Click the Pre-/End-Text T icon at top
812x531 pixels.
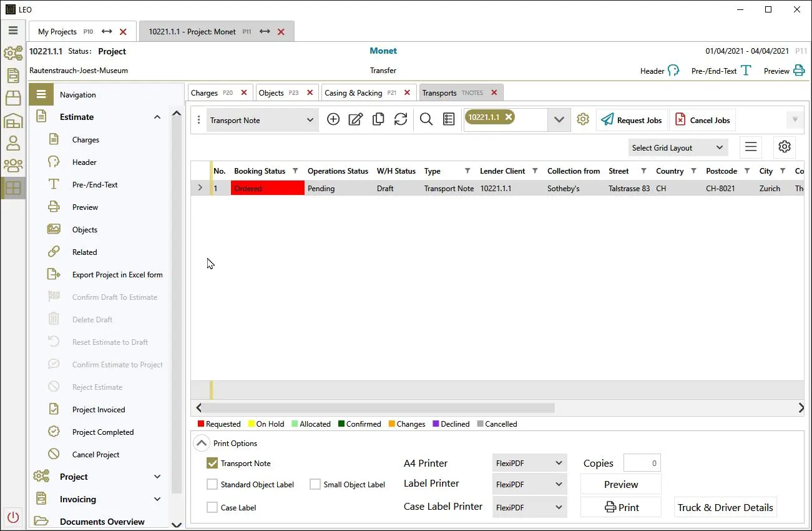click(x=746, y=70)
